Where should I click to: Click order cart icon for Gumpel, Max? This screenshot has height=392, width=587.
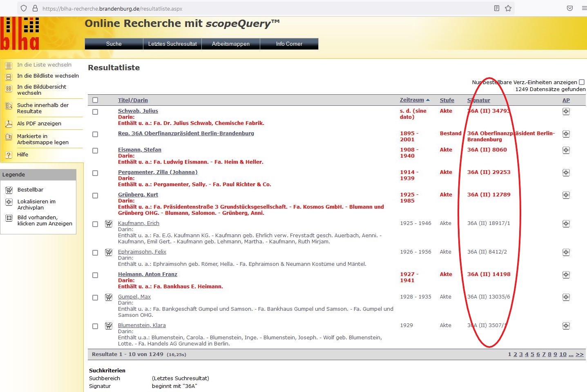109,297
